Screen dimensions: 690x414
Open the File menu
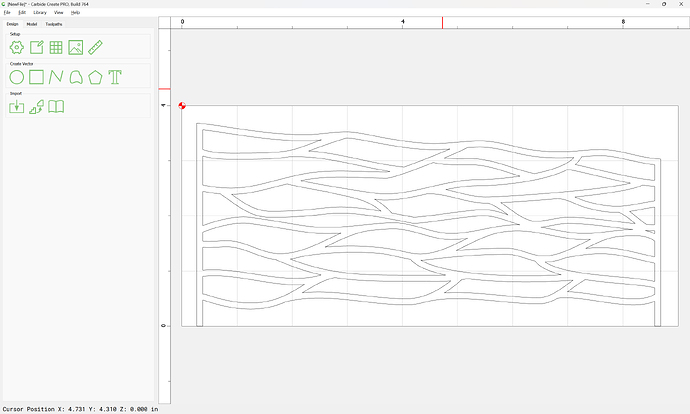click(7, 12)
